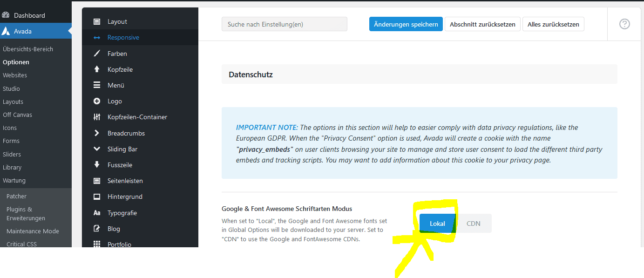Click the Kopfzeile up-arrow icon
The height and width of the screenshot is (278, 644).
(x=97, y=69)
